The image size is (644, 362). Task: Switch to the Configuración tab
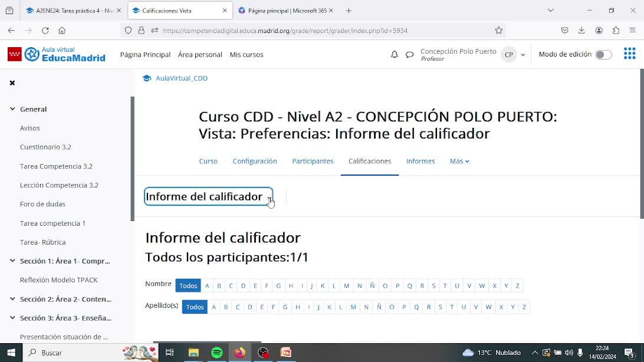pos(255,162)
